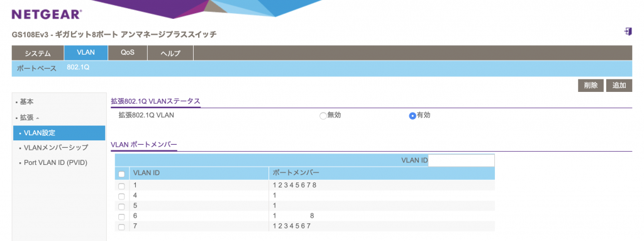Switch to the QoS tab

point(128,53)
